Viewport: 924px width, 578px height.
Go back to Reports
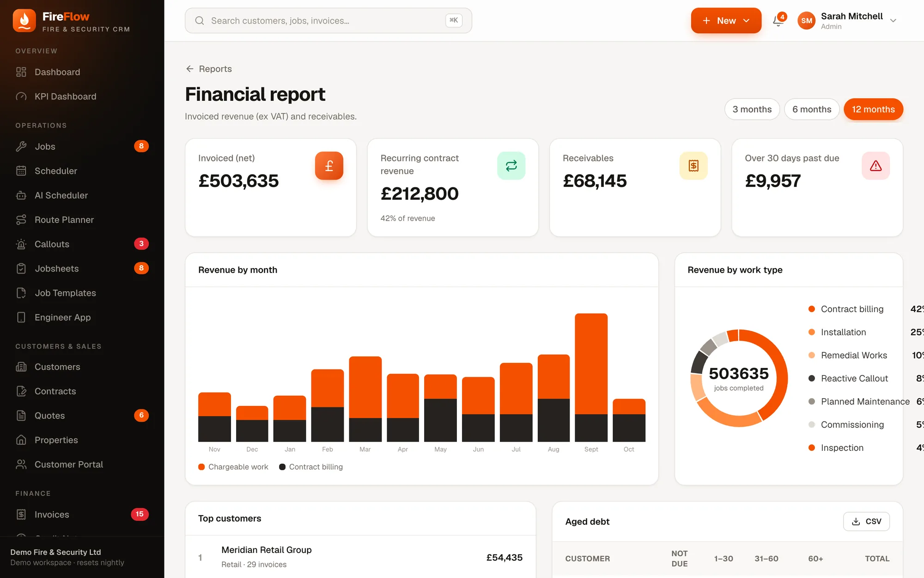click(209, 69)
